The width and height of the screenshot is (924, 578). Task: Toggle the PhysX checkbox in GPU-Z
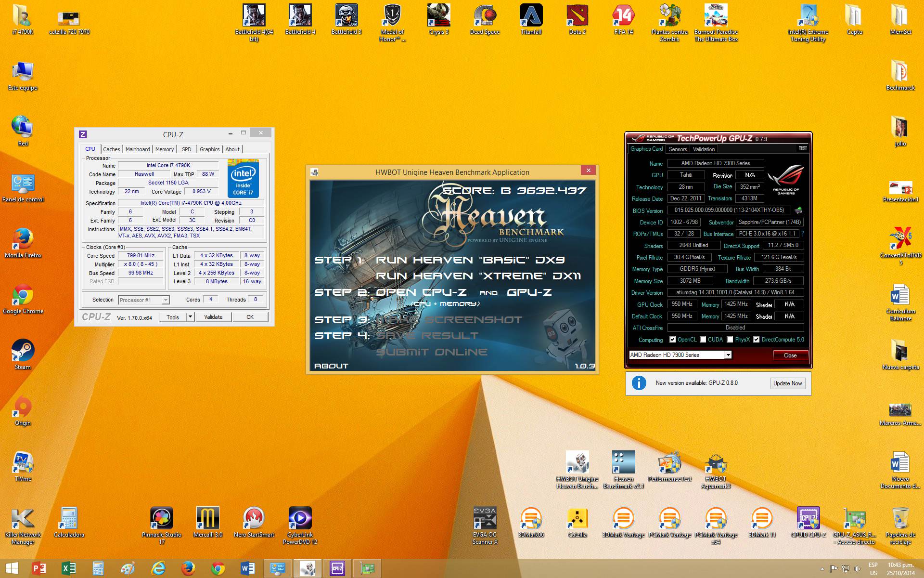point(730,340)
